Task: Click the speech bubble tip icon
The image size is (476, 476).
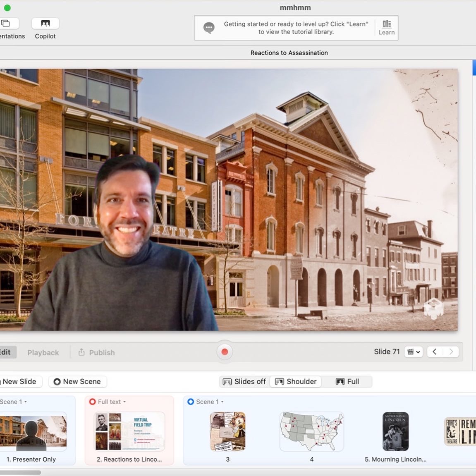Action: [x=209, y=28]
